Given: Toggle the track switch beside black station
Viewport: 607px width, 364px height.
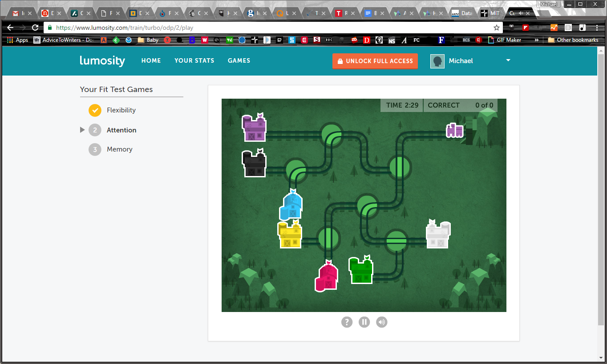Looking at the screenshot, I should [x=296, y=169].
